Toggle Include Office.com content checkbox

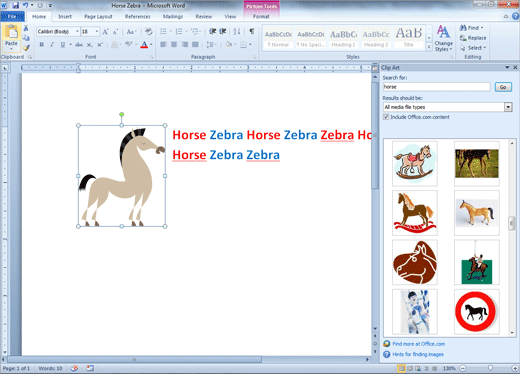[x=386, y=117]
